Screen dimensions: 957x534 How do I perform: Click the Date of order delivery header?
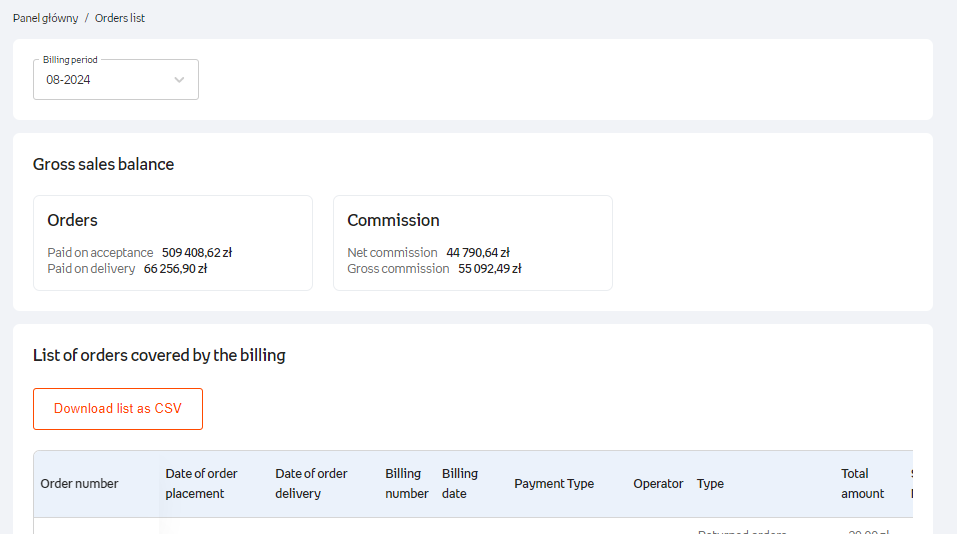click(x=311, y=484)
